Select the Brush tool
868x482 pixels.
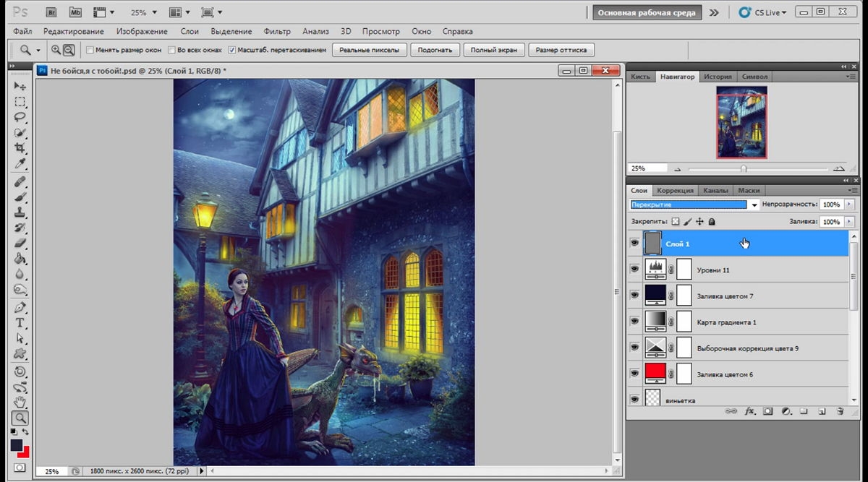click(x=20, y=197)
